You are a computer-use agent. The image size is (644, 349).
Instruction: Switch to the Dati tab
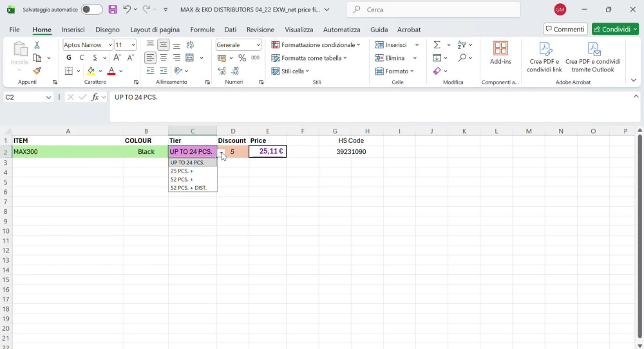click(x=231, y=30)
